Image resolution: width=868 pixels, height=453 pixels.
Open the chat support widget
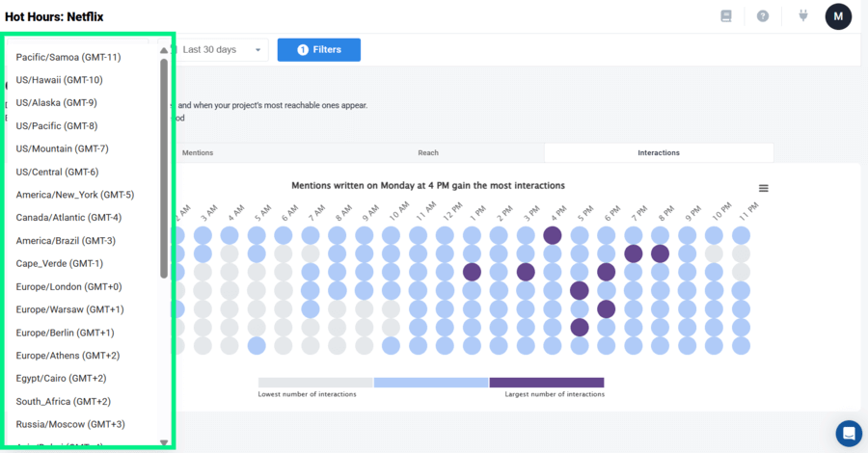[849, 433]
